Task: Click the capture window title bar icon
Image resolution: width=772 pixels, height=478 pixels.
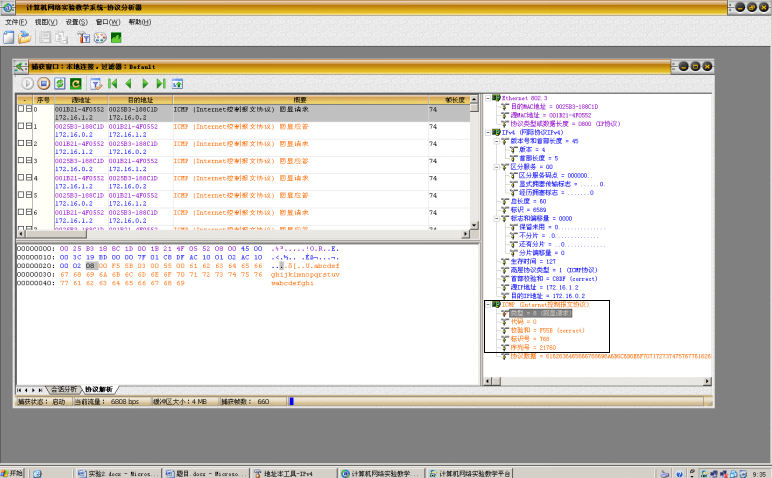Action: click(x=20, y=66)
